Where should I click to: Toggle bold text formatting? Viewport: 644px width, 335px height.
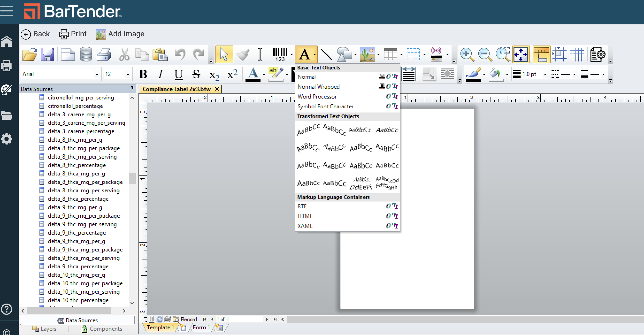coord(143,74)
